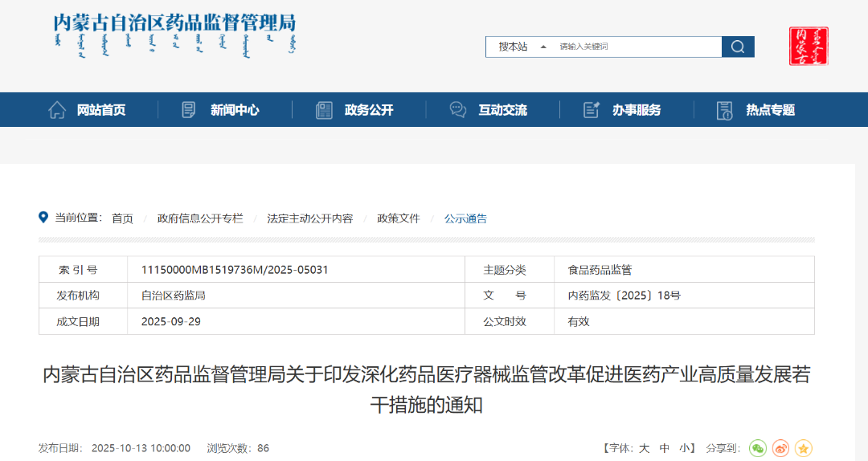This screenshot has height=461, width=868.
Task: Click the magnifier search button
Action: 737,47
